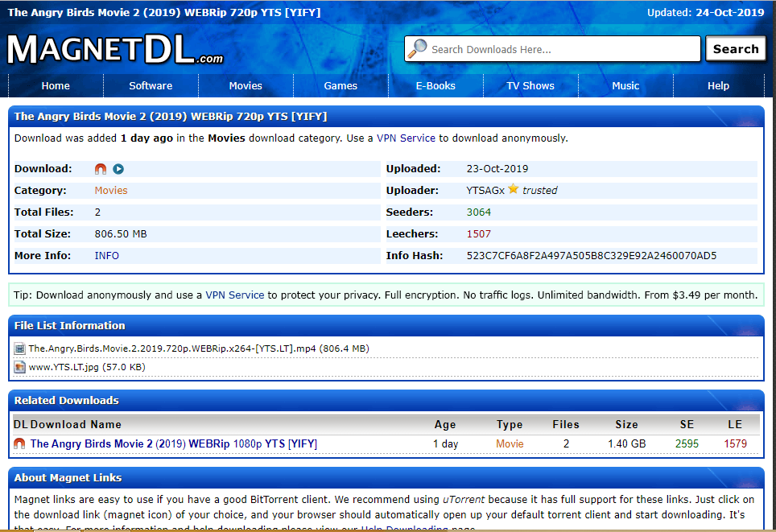Screen dimensions: 776x532
Task: Click the MagnetDL.com logo
Action: click(x=115, y=49)
